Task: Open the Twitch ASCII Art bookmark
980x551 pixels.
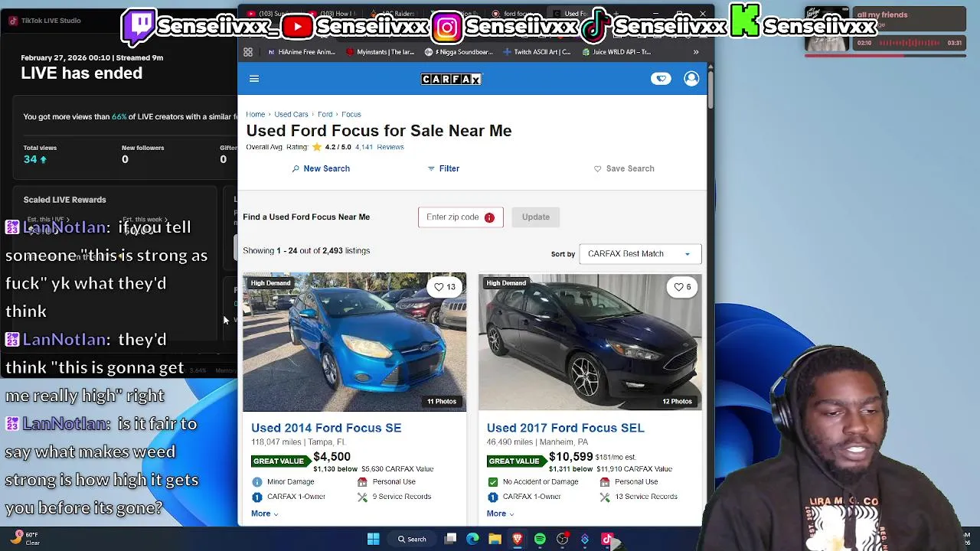Action: 537,52
